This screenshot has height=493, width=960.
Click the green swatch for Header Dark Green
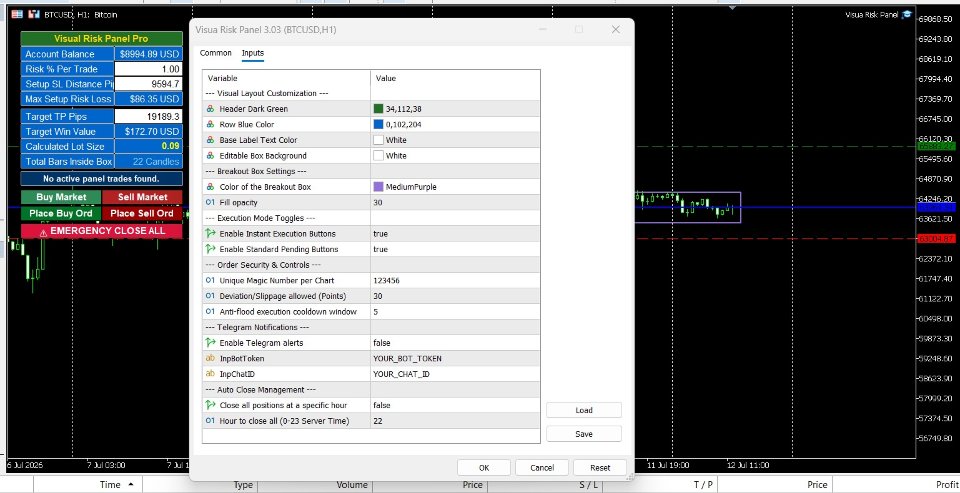378,109
